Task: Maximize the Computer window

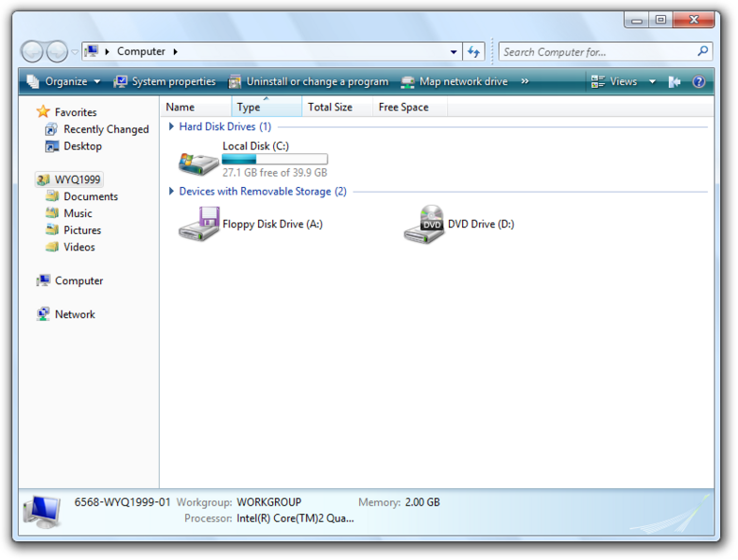Action: tap(660, 20)
